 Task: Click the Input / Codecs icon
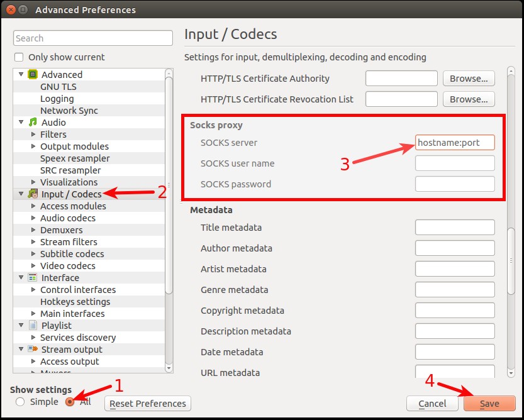click(33, 194)
